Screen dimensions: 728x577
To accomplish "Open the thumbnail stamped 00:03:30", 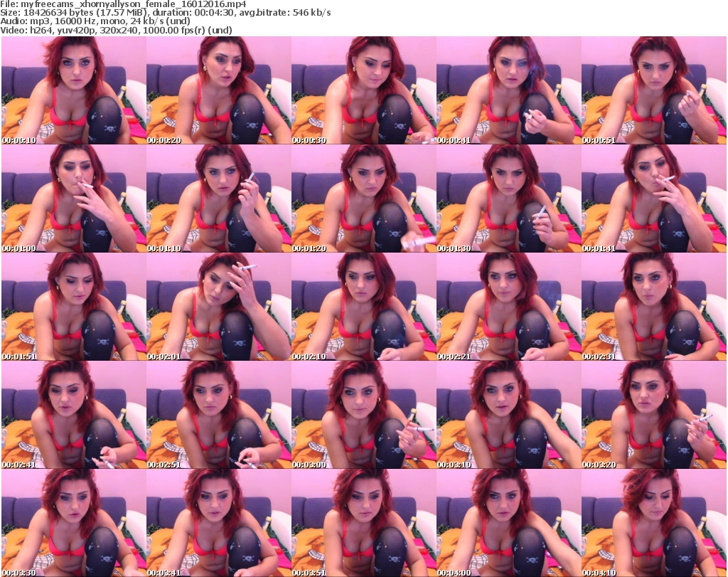I will pyautogui.click(x=74, y=523).
